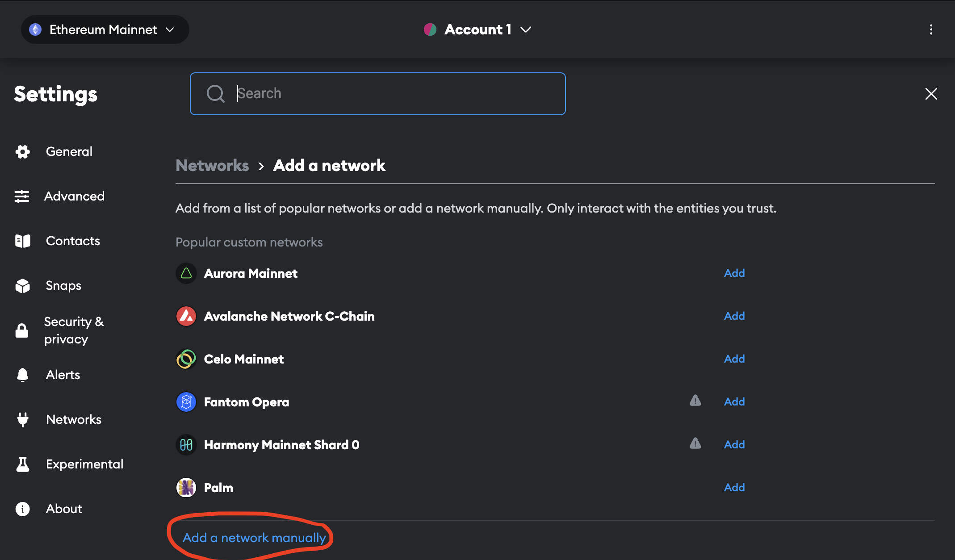Viewport: 955px width, 560px height.
Task: Click the Fantom Opera logo
Action: (x=186, y=402)
